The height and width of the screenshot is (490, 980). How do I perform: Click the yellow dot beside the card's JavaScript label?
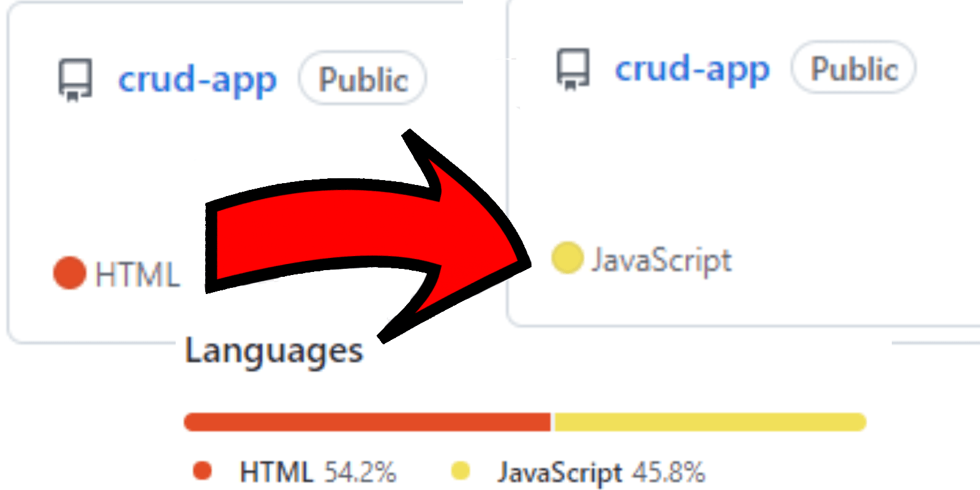point(567,258)
